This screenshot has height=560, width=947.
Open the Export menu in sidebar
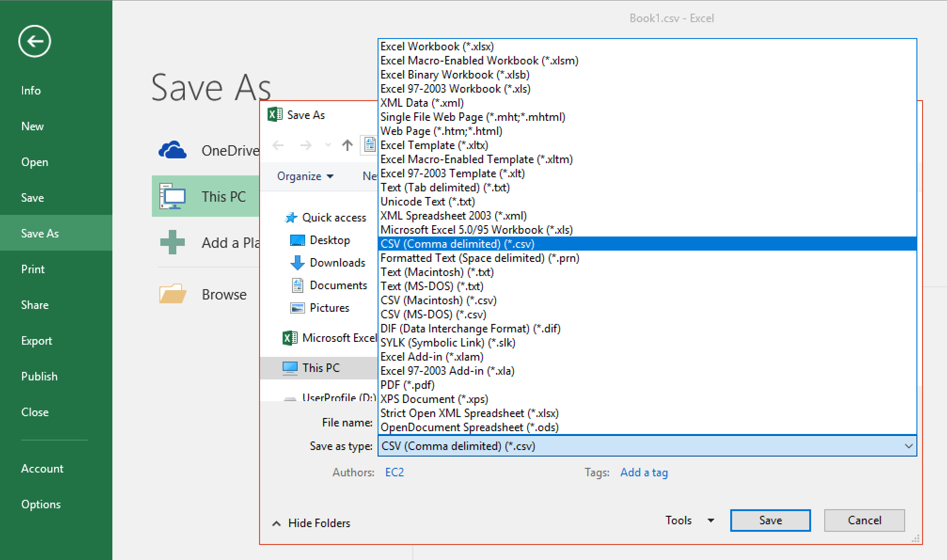pyautogui.click(x=37, y=341)
